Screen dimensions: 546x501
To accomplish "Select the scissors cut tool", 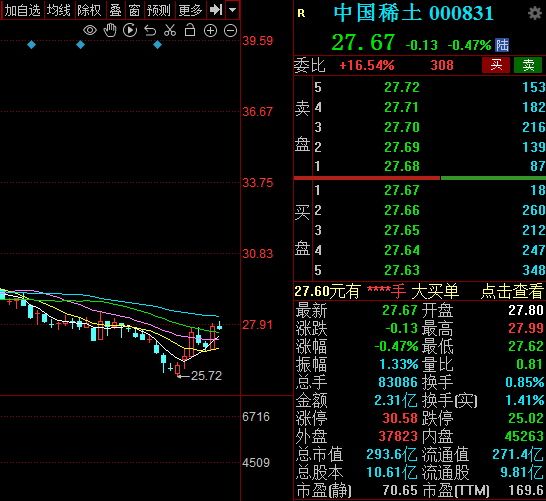I will pyautogui.click(x=170, y=31).
